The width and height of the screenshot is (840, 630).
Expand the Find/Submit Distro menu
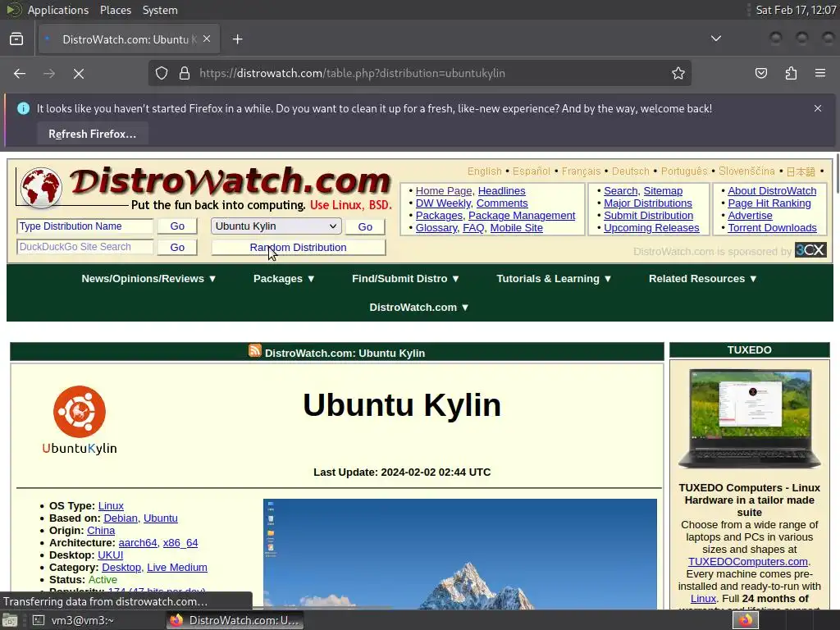[405, 279]
